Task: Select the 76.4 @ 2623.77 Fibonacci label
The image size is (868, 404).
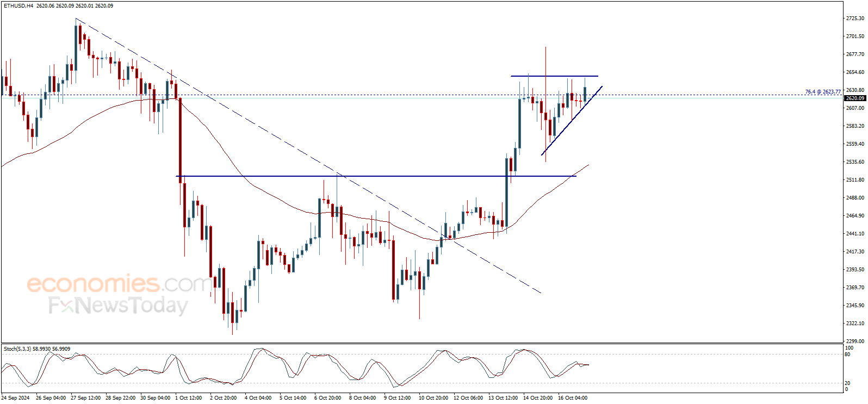Action: (x=823, y=92)
